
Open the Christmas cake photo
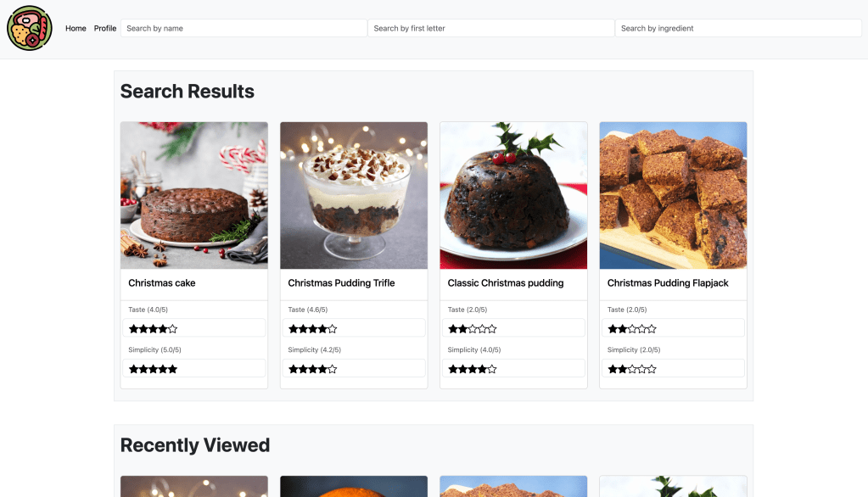[x=194, y=195]
